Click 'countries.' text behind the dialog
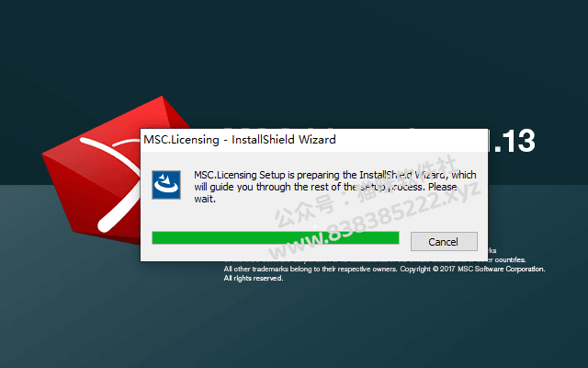Viewport: 588px width, 368px height. point(511,259)
